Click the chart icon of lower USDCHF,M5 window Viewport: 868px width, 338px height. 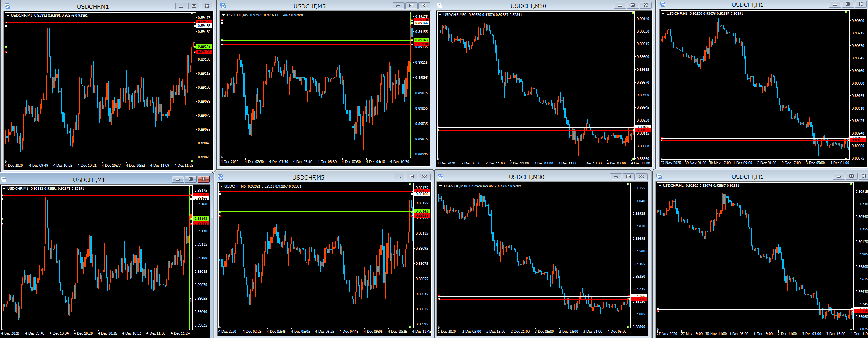[221, 177]
